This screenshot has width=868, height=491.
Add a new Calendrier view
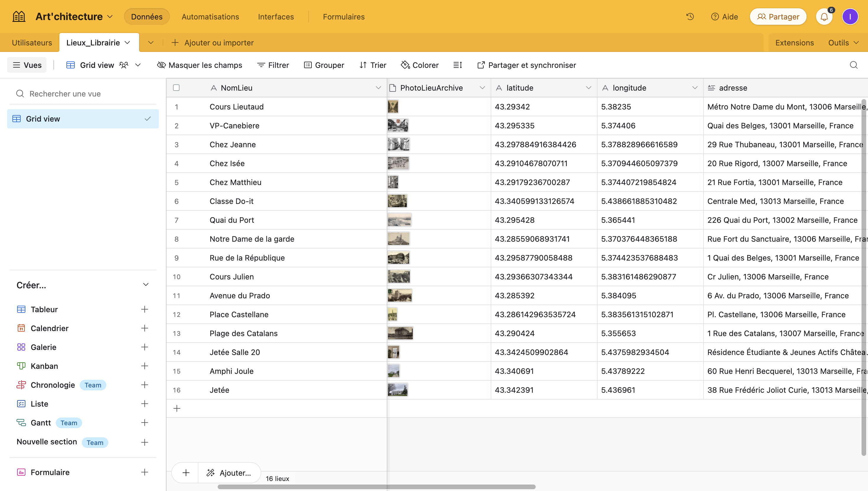coord(144,328)
